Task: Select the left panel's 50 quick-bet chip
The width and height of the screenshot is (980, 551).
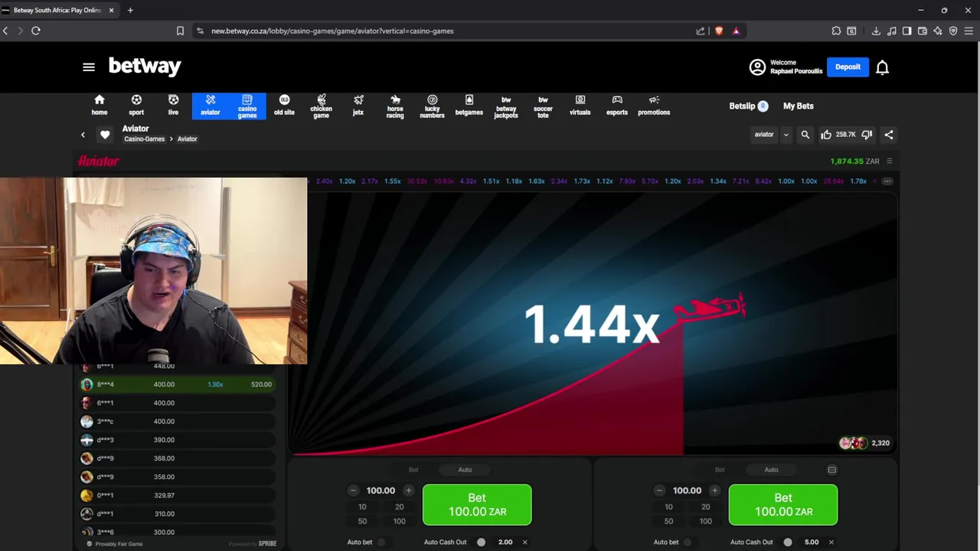Action: (362, 521)
